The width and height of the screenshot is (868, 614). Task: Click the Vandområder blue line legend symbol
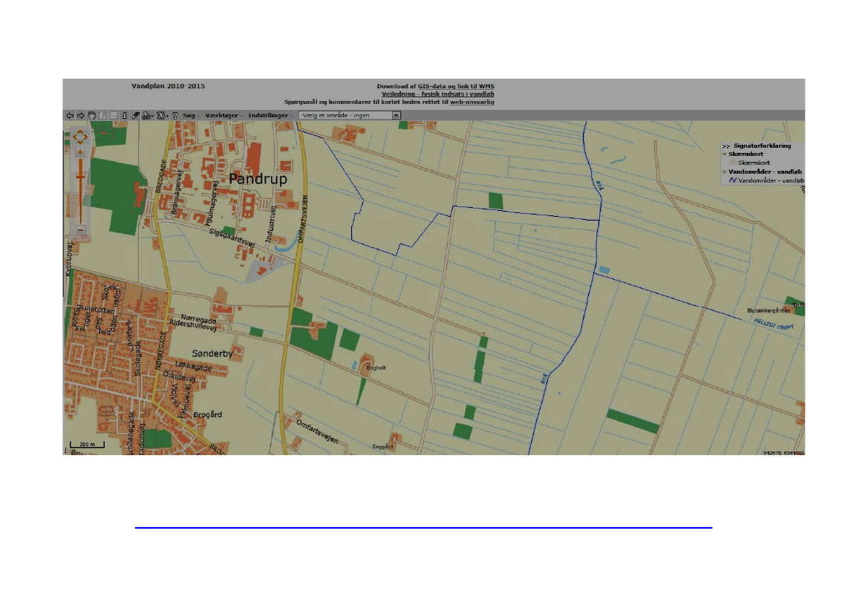(732, 180)
